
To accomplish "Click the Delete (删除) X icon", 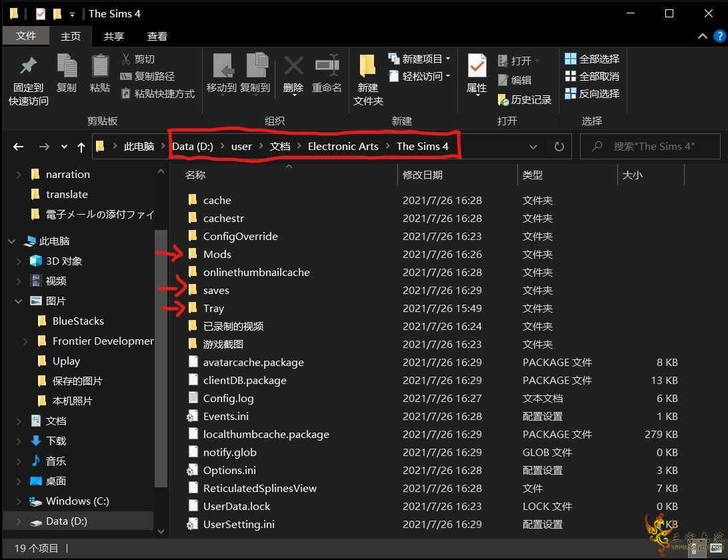I will [x=293, y=65].
